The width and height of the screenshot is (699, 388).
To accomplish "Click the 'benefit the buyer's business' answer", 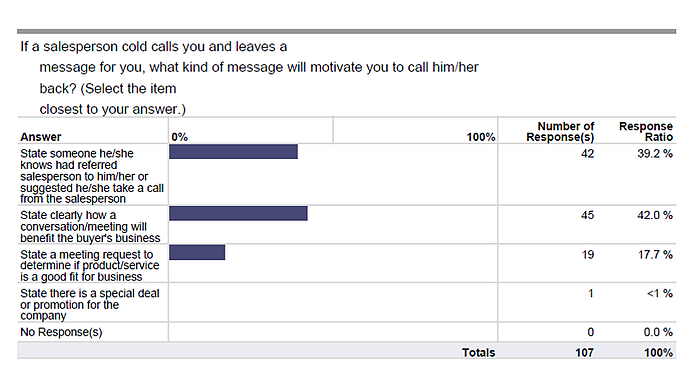I will click(90, 227).
